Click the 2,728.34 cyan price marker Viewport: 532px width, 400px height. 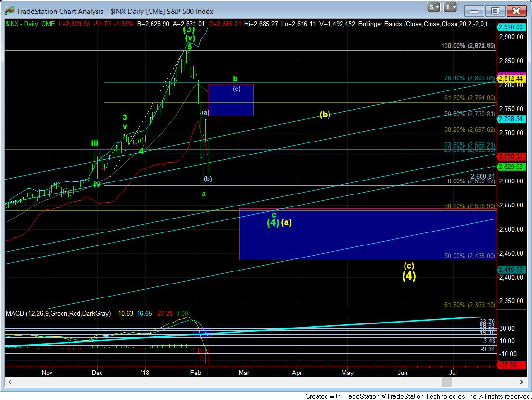click(512, 119)
